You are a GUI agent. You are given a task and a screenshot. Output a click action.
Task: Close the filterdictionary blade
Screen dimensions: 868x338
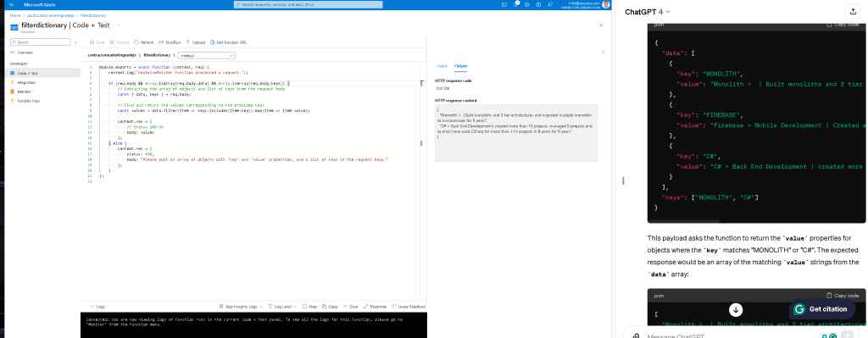point(602,25)
